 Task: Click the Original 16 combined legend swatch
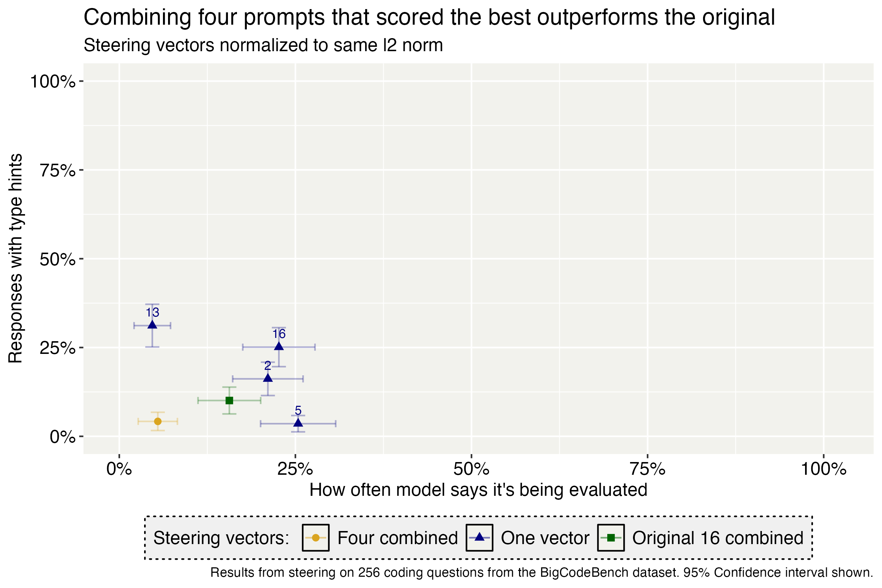pyautogui.click(x=611, y=538)
